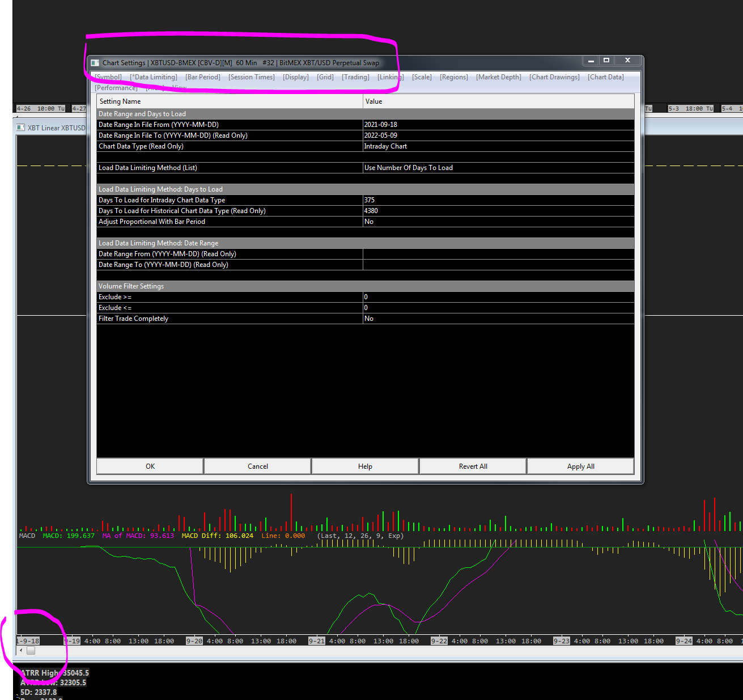This screenshot has width=743, height=700.
Task: Maximize the Chart Settings window
Action: (606, 60)
